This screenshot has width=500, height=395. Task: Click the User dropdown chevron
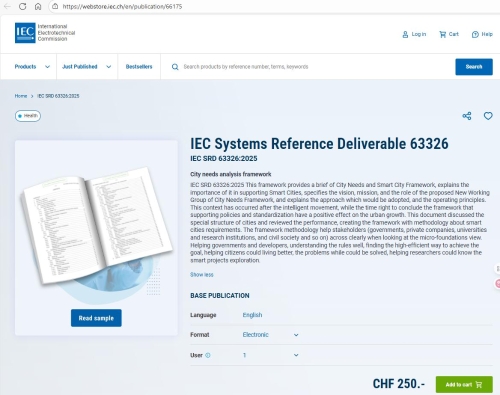296,355
